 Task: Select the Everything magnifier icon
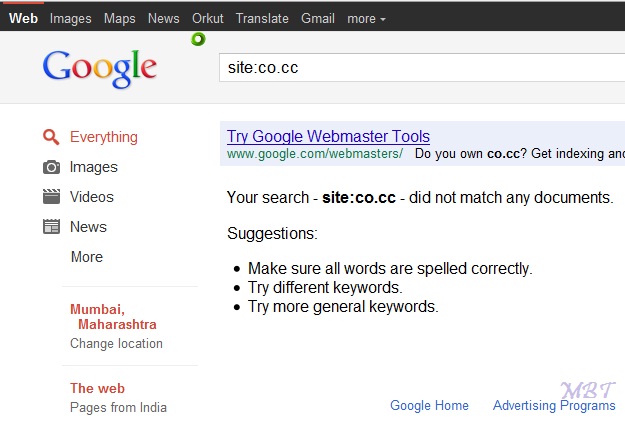pos(51,137)
